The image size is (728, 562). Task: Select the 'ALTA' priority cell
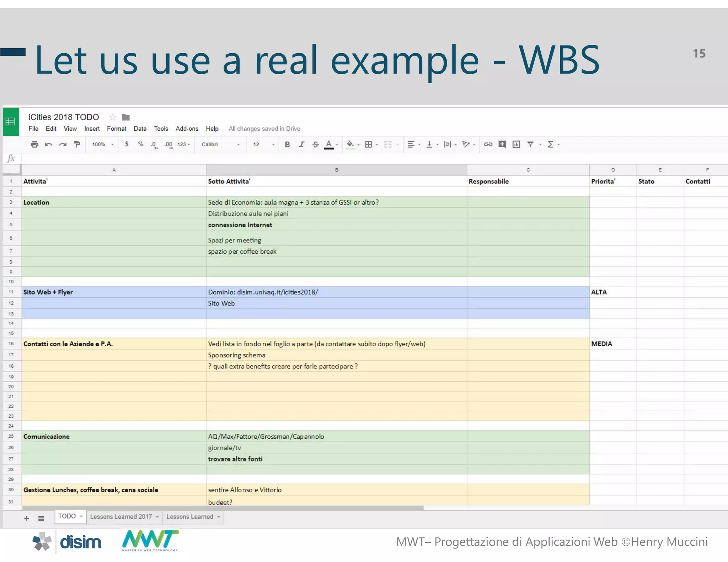(x=613, y=292)
